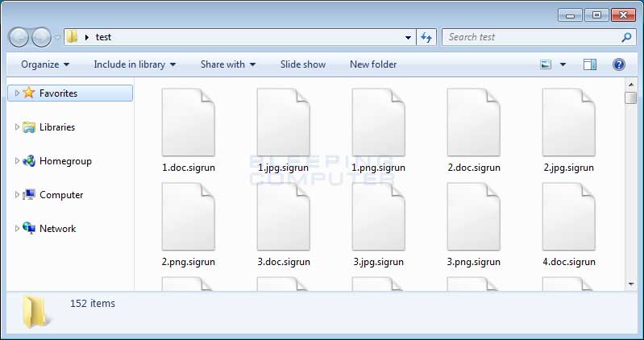Select Computer in the navigation pane
The height and width of the screenshot is (340, 644).
click(x=61, y=195)
